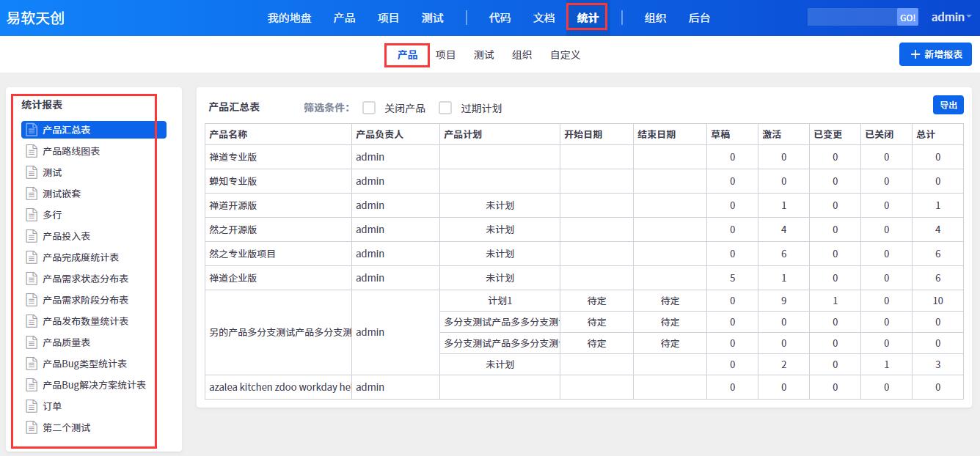Open the 产品完成度统计表 report
Screen dimensions: 980x456
81,257
